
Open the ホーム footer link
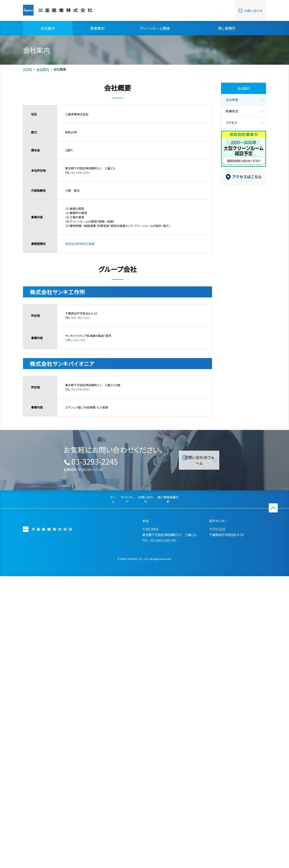(113, 499)
